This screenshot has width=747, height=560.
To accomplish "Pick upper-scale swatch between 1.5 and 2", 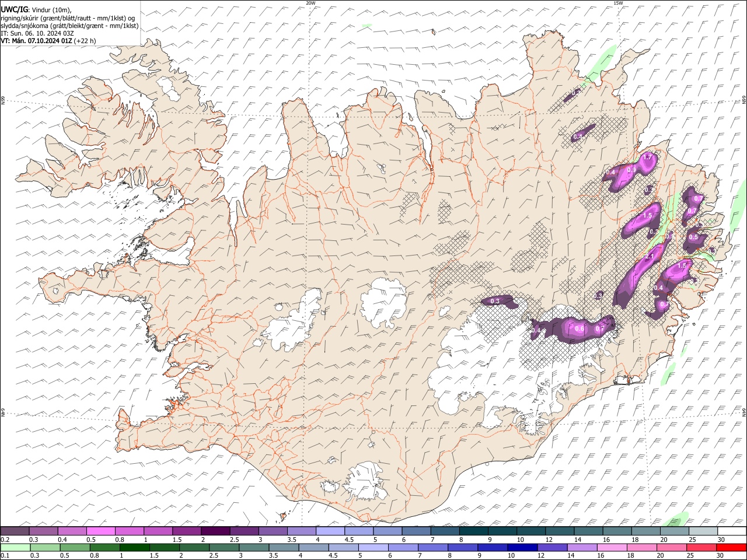I will pyautogui.click(x=187, y=531).
